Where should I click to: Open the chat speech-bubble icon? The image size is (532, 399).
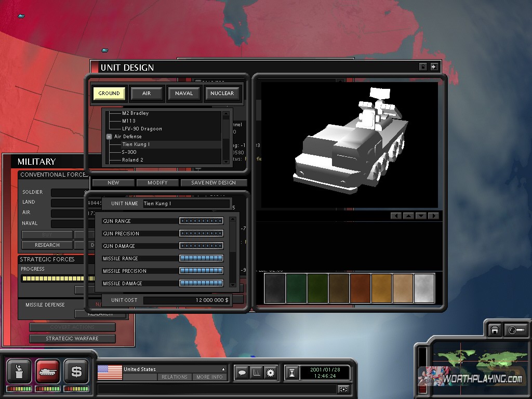(242, 373)
